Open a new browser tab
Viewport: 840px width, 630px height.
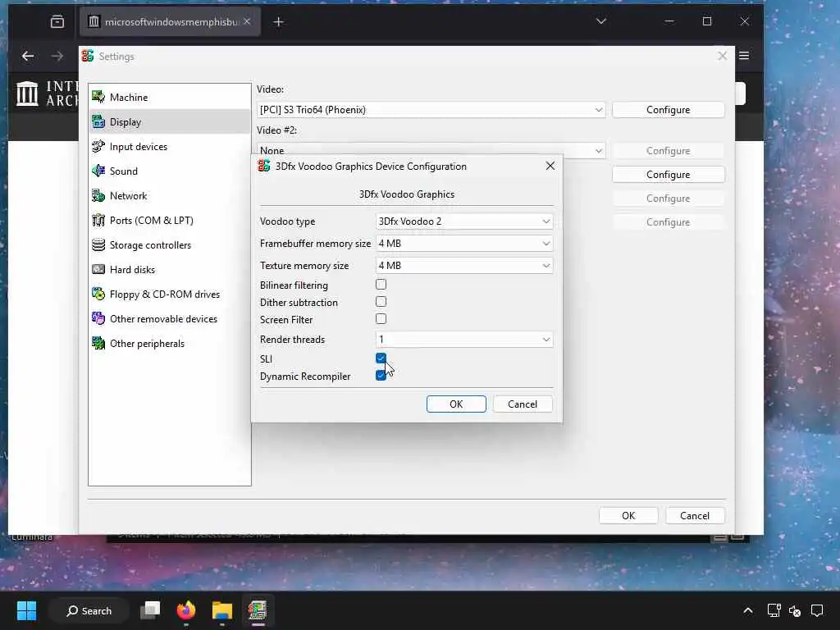tap(279, 22)
